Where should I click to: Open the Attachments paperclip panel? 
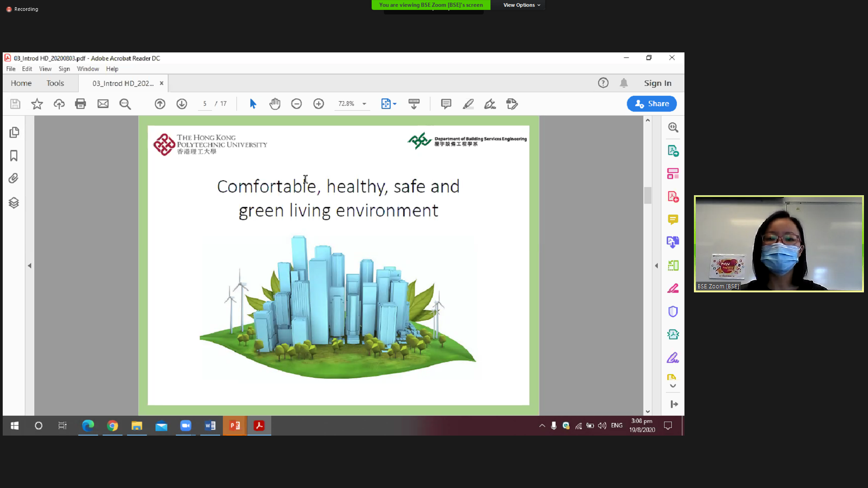coord(14,178)
